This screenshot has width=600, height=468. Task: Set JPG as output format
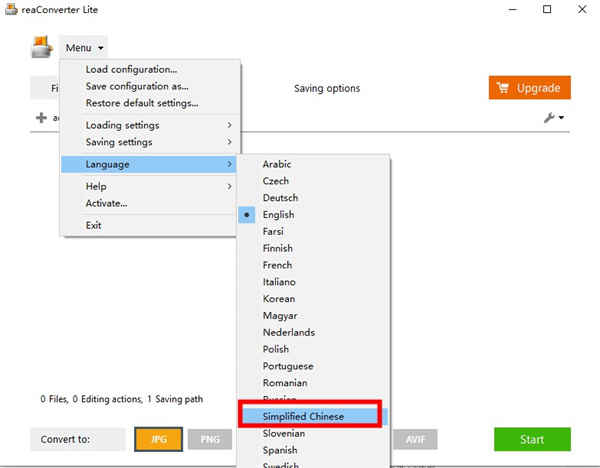coord(158,439)
